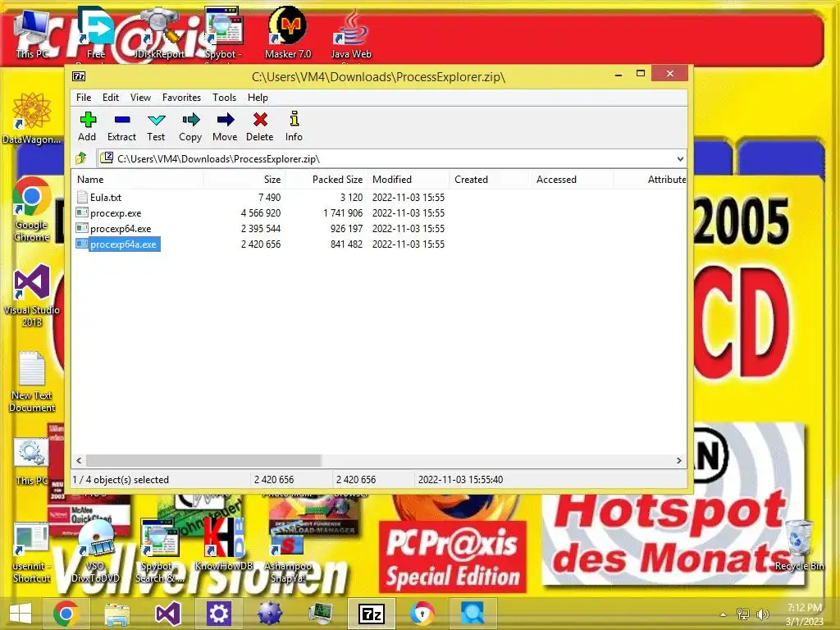This screenshot has width=840, height=630.
Task: Open the Help menu
Action: tap(258, 98)
